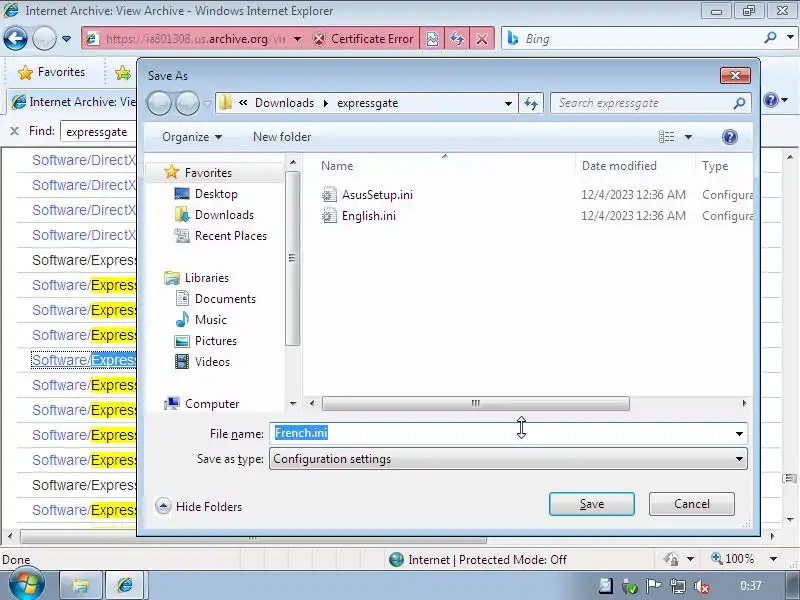Image resolution: width=800 pixels, height=600 pixels.
Task: Click the Refresh icon in IE address bar
Action: [457, 39]
